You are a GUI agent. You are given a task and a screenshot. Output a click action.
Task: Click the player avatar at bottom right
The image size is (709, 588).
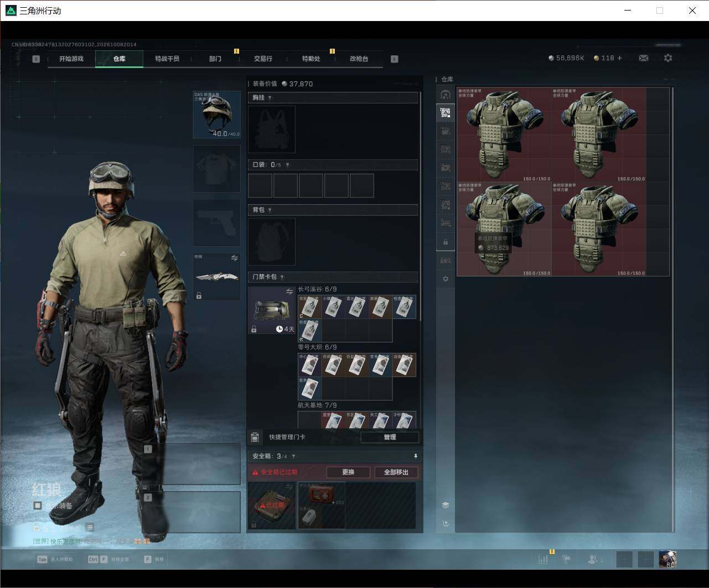tap(667, 559)
